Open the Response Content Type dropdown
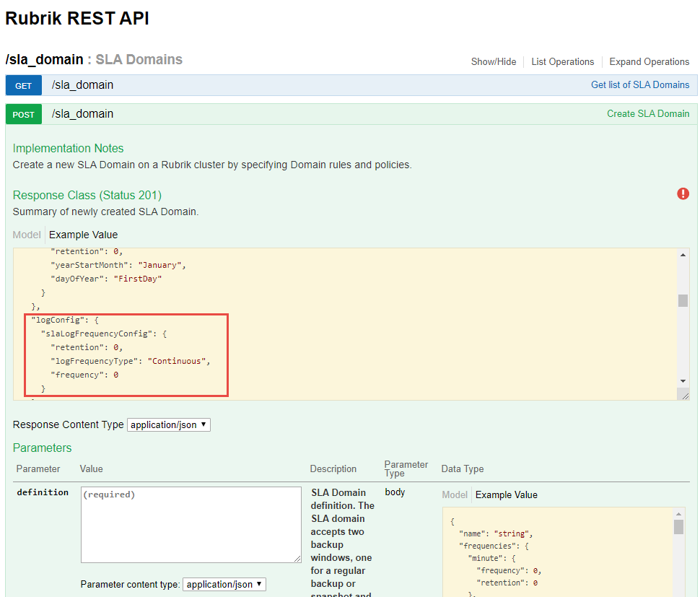The image size is (700, 597). tap(169, 424)
